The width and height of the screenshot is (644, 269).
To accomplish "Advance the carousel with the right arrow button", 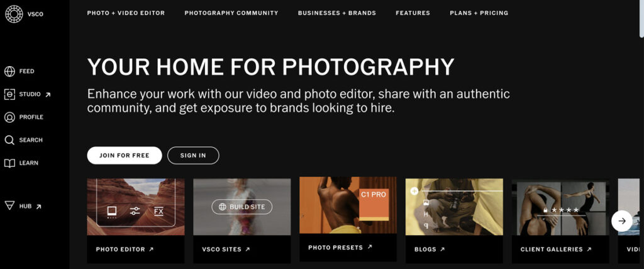I will pos(622,221).
